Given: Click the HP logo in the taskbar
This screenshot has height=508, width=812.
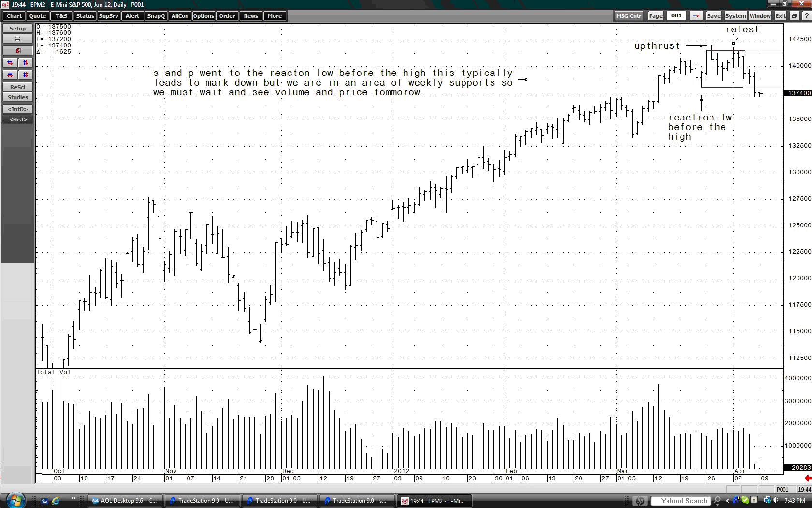Looking at the screenshot, I should click(x=639, y=501).
